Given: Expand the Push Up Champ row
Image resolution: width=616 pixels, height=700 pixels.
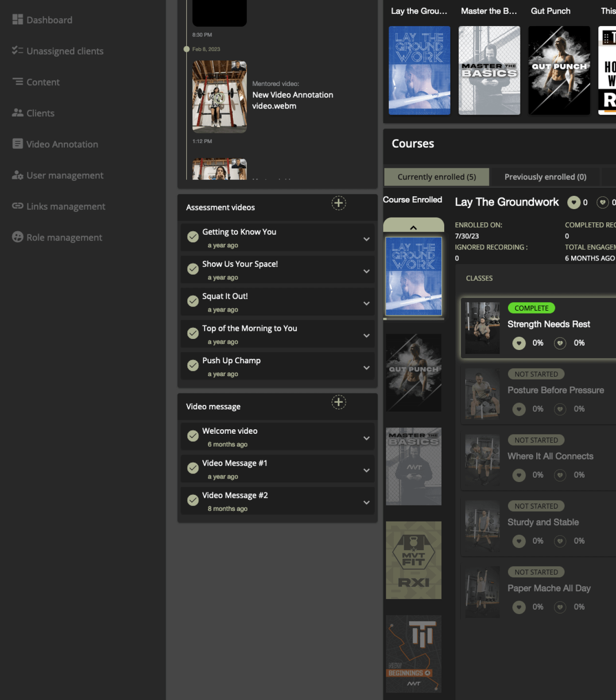Looking at the screenshot, I should tap(366, 368).
